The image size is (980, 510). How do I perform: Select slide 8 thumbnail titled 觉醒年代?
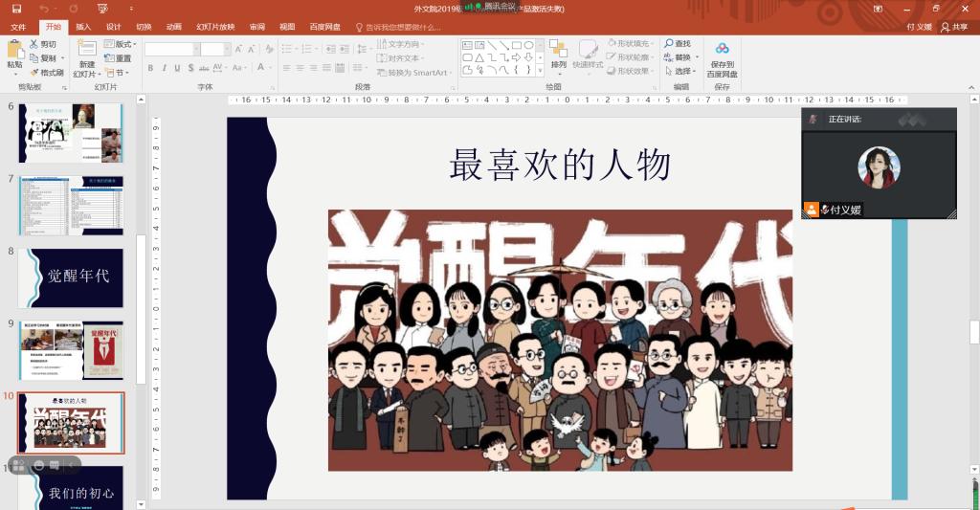tap(72, 277)
